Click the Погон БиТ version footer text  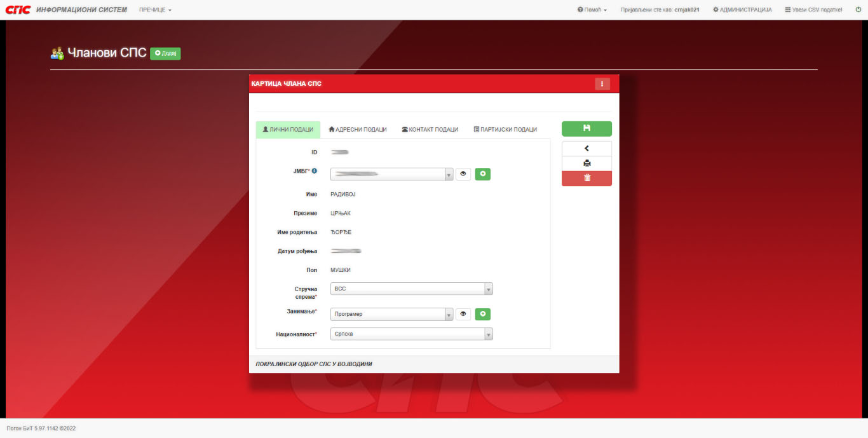(41, 428)
